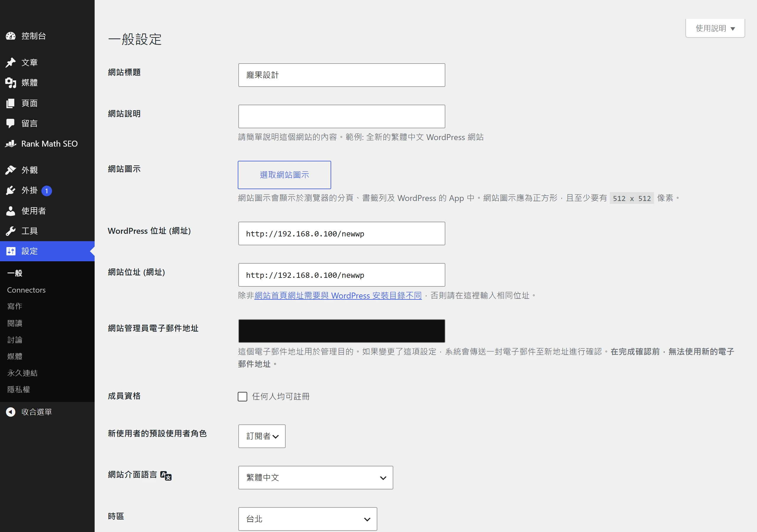Click the 收合選單 collapse arrow icon

click(11, 412)
